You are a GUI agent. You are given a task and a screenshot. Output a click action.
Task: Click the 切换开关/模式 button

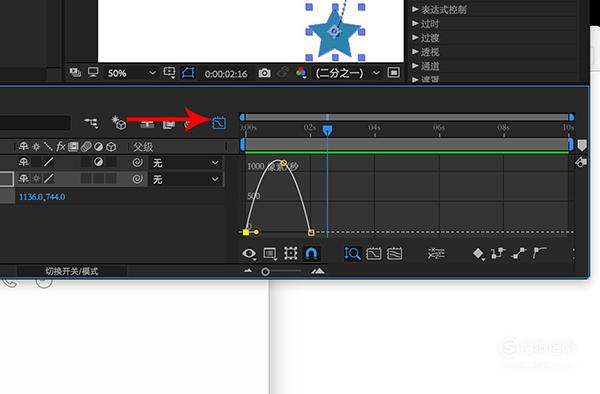(72, 271)
